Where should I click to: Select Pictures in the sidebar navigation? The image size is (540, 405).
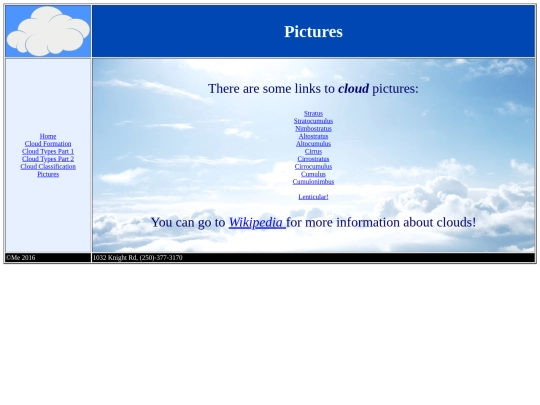(x=48, y=174)
